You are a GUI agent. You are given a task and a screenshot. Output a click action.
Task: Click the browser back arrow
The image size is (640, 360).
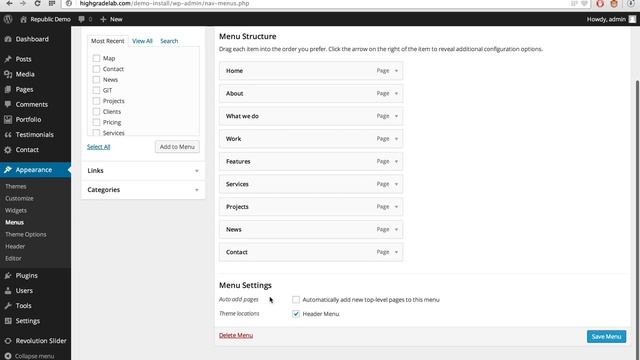9,3
